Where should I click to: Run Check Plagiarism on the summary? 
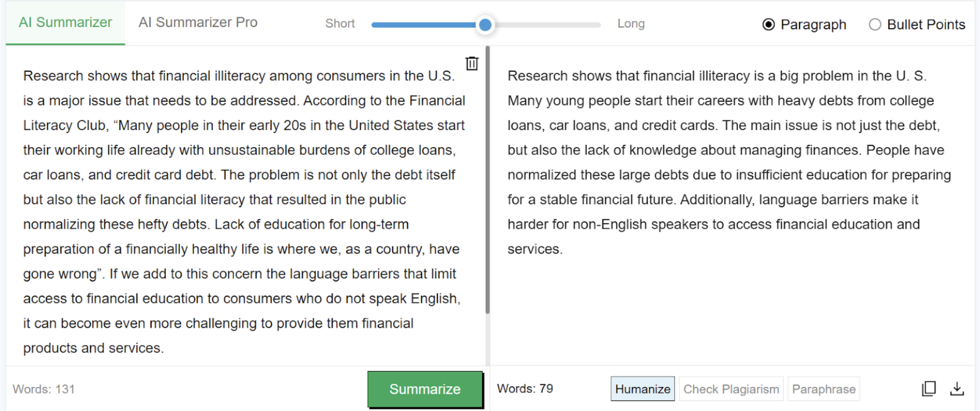point(731,389)
